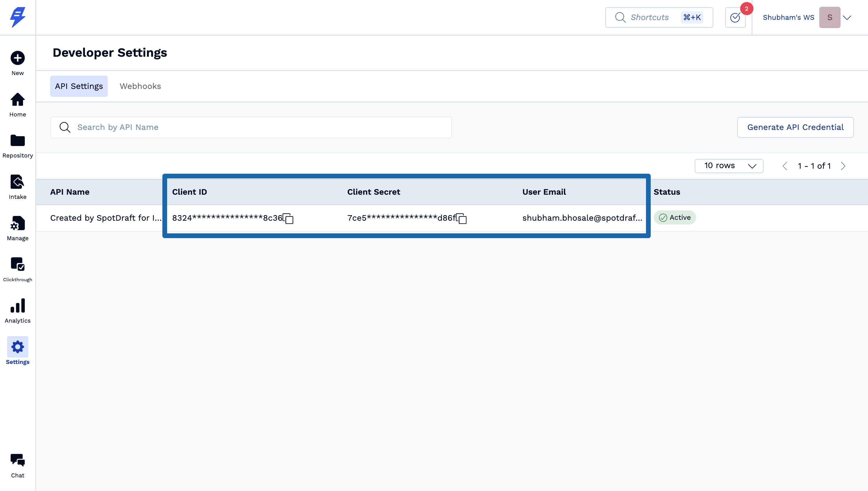Switch to the Webhooks tab
The width and height of the screenshot is (868, 491).
(140, 86)
